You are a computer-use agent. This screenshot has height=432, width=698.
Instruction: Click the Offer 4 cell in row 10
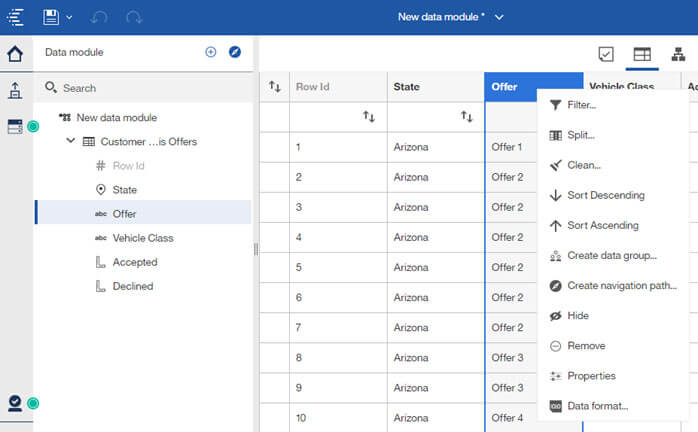(x=511, y=418)
